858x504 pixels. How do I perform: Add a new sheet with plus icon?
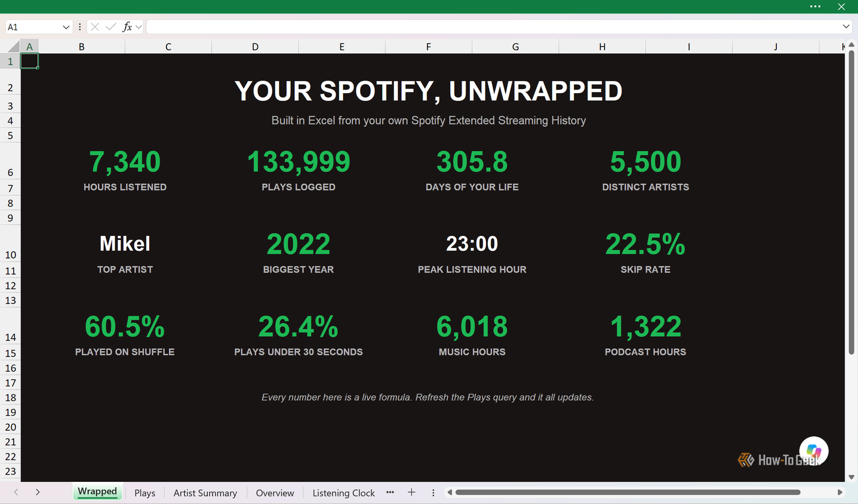411,492
